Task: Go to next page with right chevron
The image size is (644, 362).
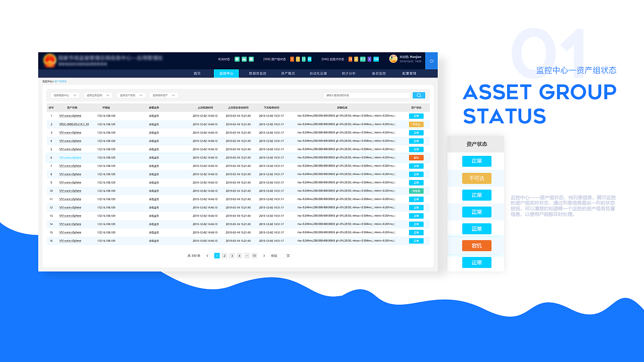Action: click(264, 256)
